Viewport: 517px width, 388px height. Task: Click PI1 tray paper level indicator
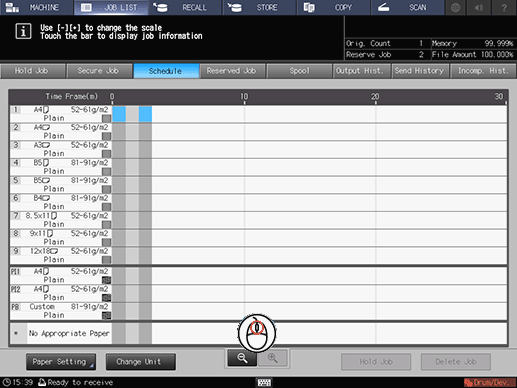click(x=106, y=280)
